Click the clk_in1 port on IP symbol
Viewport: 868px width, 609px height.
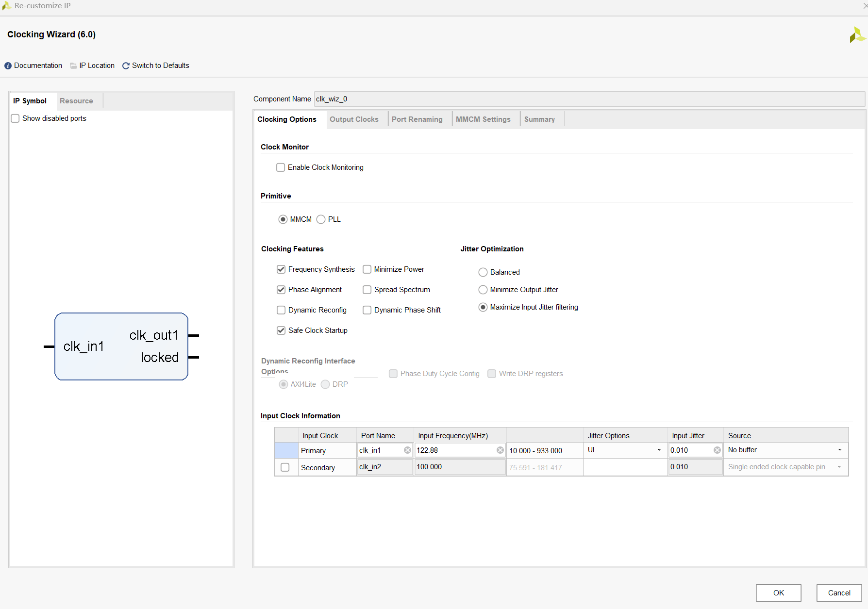83,346
